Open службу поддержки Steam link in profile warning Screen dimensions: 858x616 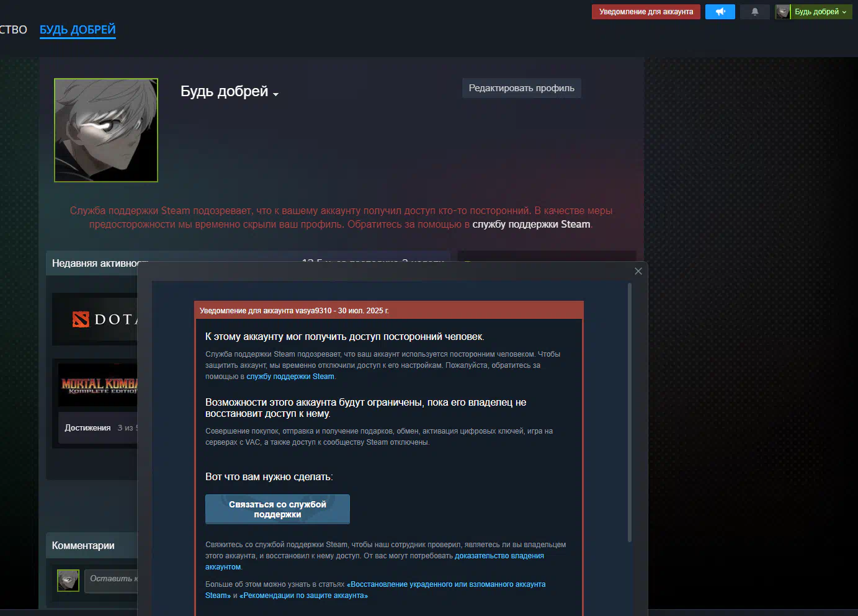coord(531,225)
